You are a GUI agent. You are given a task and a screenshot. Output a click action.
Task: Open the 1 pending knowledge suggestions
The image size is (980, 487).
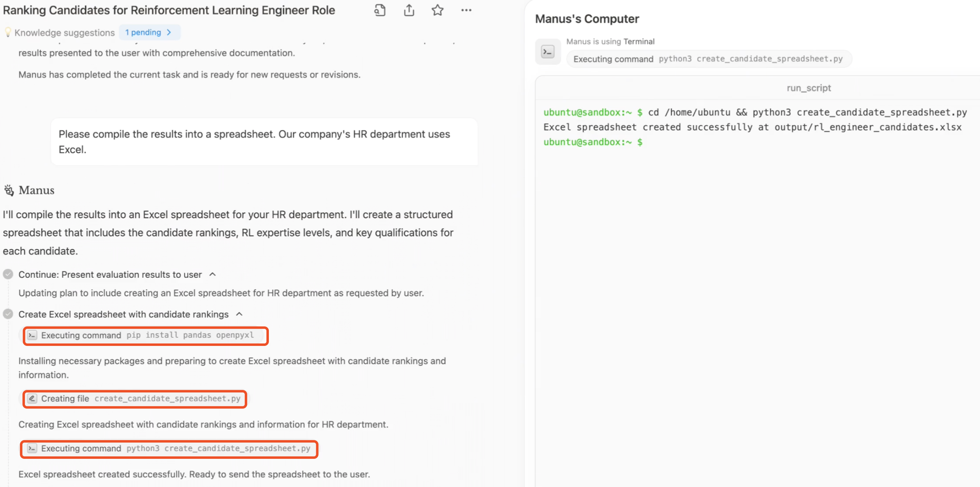(x=149, y=32)
